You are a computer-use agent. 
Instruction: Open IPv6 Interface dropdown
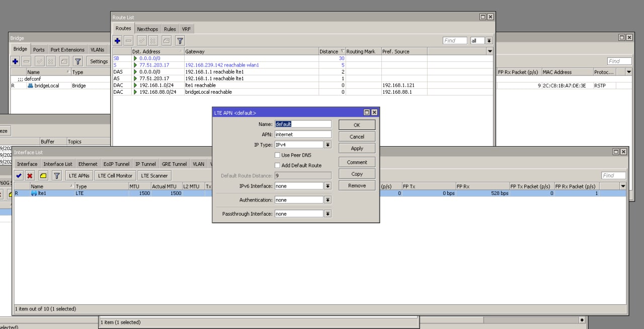[x=328, y=186]
